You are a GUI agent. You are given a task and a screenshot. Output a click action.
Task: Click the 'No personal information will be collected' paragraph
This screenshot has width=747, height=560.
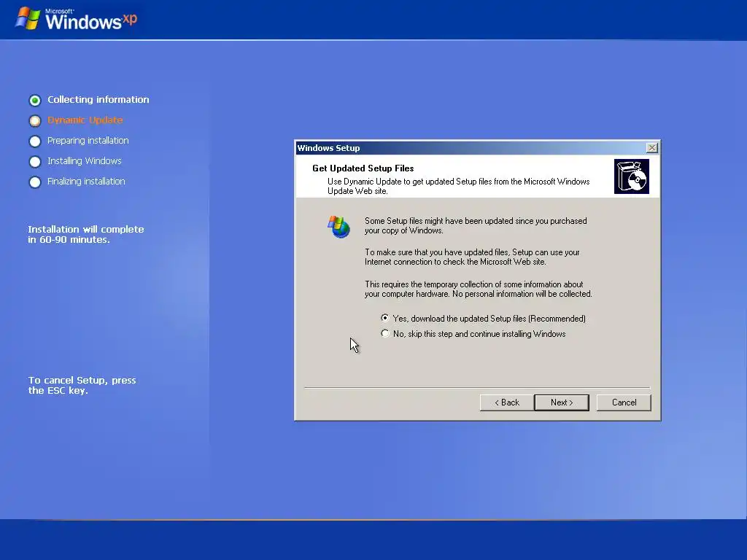pyautogui.click(x=479, y=289)
